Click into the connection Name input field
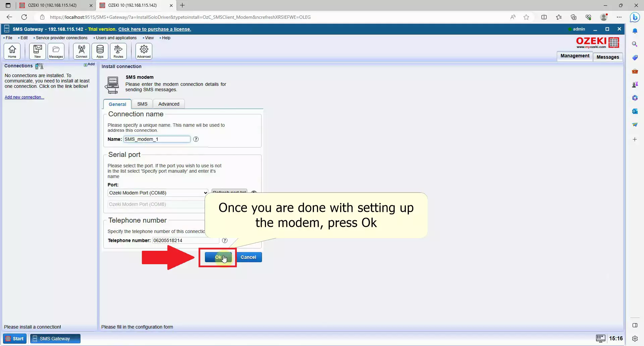The image size is (644, 346). pos(157,139)
